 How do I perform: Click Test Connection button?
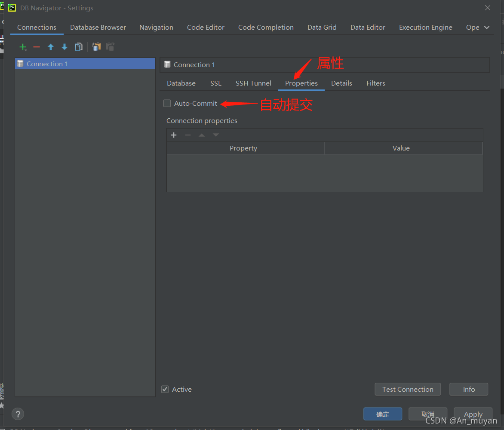pyautogui.click(x=408, y=389)
